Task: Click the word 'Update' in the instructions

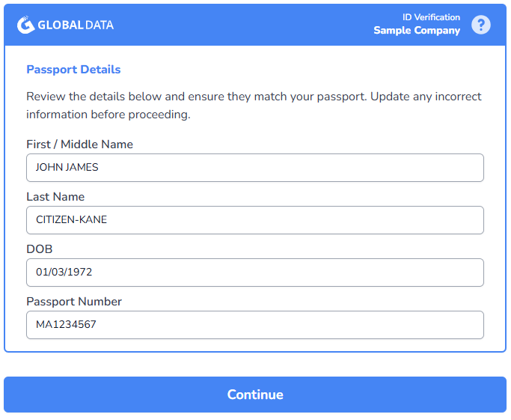Action: click(x=390, y=97)
